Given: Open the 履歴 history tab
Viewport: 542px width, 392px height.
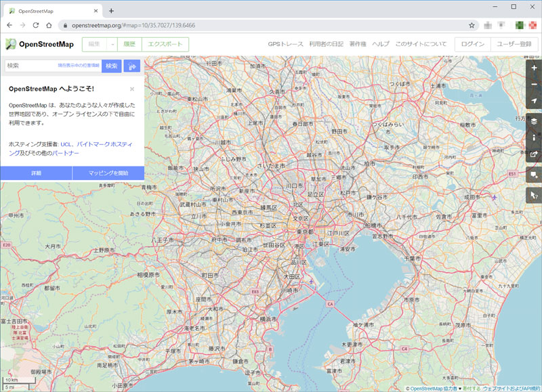Looking at the screenshot, I should (129, 45).
